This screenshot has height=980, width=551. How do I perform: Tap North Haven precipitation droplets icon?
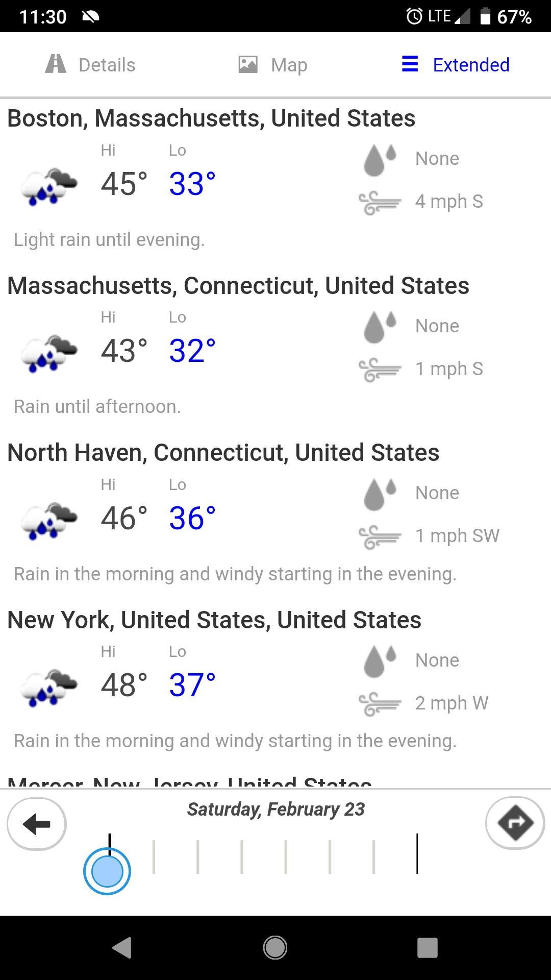(380, 494)
